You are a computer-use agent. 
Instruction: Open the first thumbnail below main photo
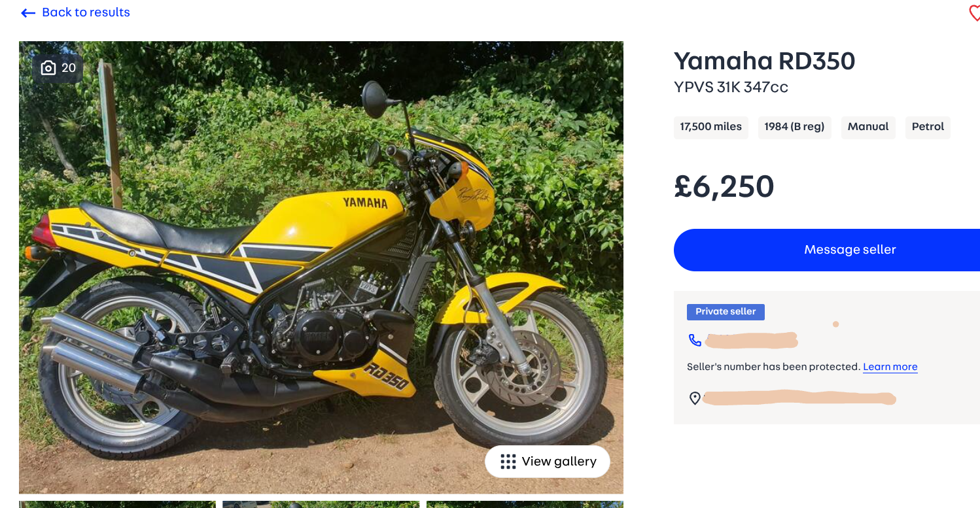[118, 504]
